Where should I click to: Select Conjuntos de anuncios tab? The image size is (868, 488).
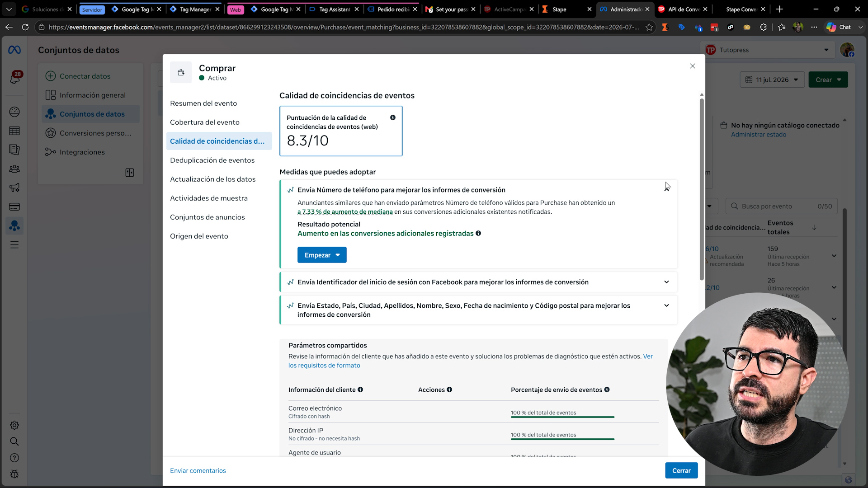point(208,217)
